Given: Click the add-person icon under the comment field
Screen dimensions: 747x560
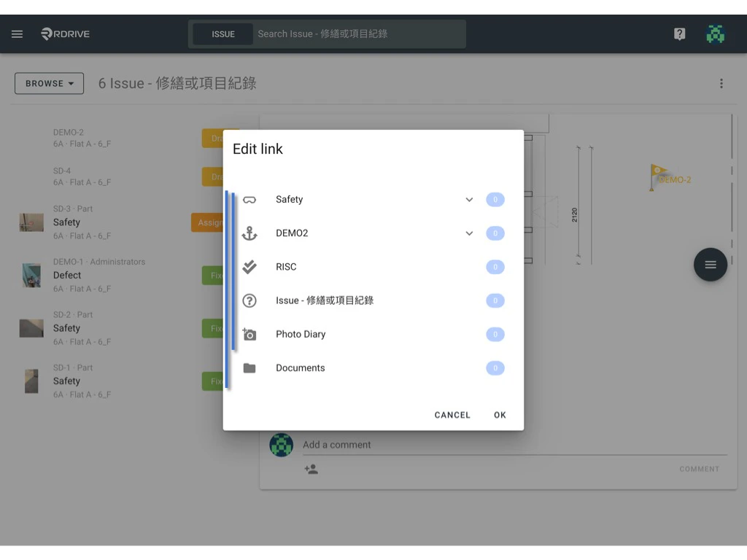Looking at the screenshot, I should (x=312, y=470).
